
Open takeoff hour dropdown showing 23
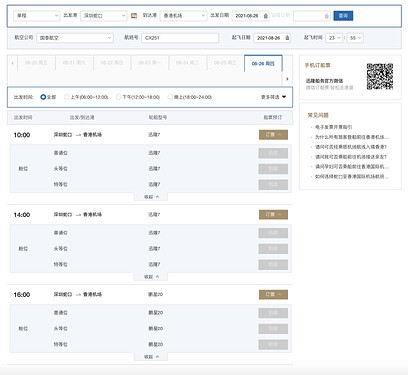[x=334, y=38]
